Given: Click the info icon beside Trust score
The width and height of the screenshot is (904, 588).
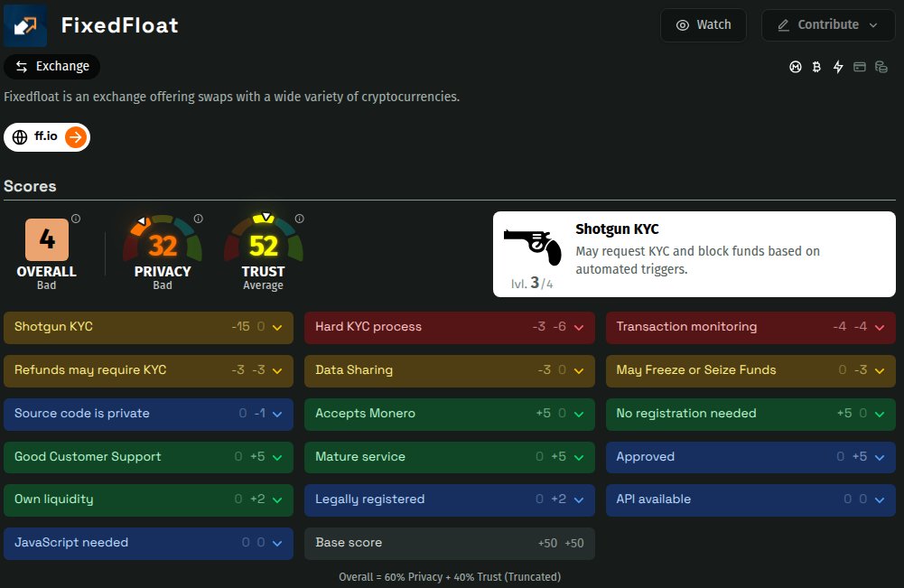Looking at the screenshot, I should [299, 219].
